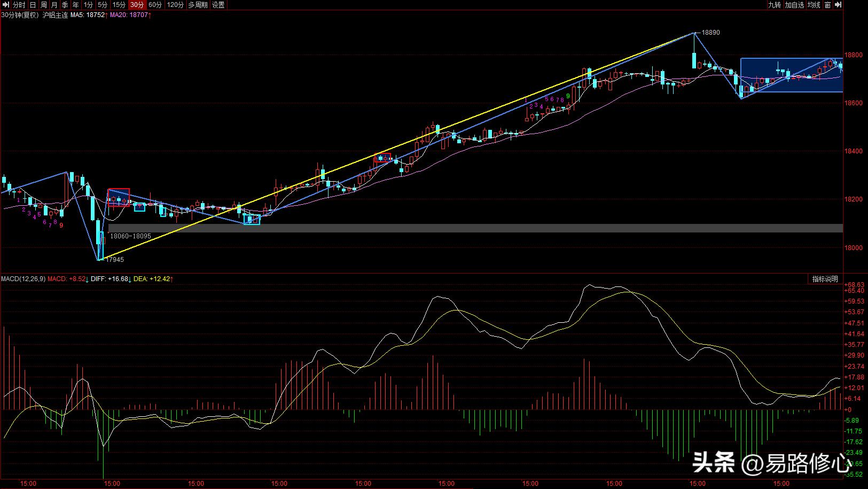Select the 周 weekly period tab

click(44, 5)
